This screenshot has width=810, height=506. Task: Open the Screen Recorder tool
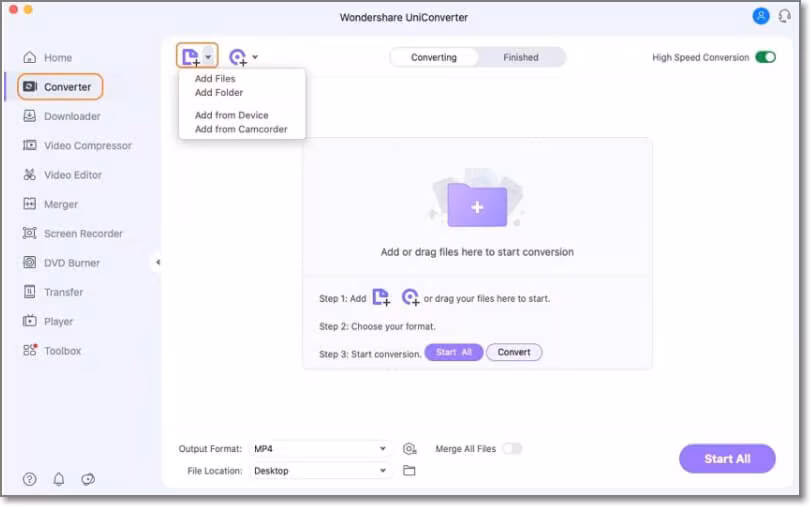pos(73,233)
